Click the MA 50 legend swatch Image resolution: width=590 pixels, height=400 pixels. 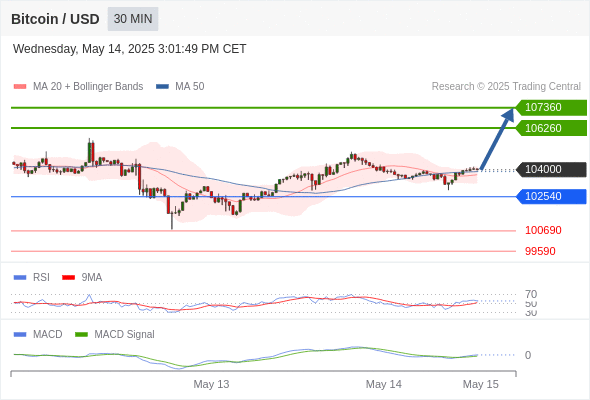[162, 87]
